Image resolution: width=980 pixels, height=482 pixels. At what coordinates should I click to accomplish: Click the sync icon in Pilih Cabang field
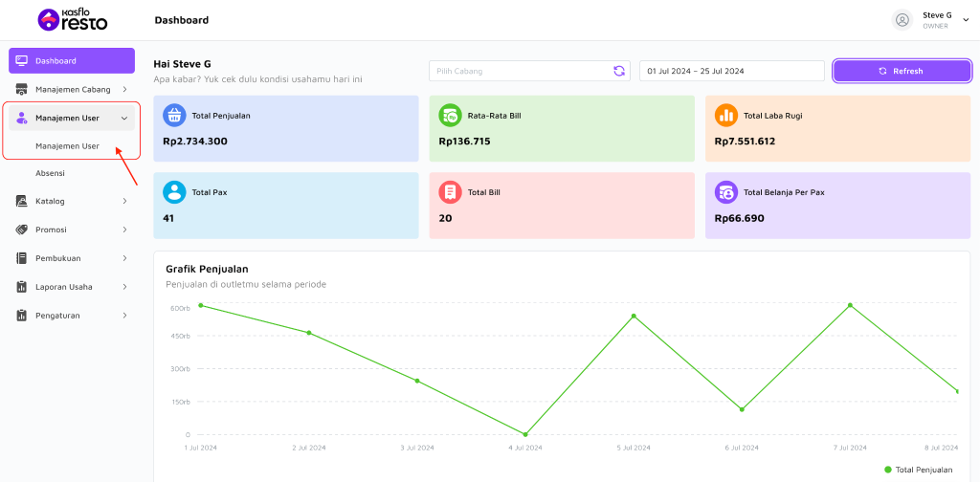click(x=619, y=71)
